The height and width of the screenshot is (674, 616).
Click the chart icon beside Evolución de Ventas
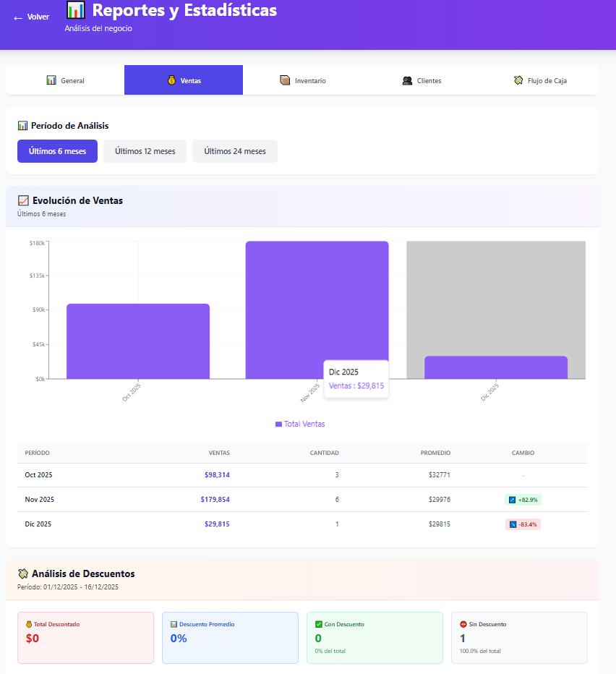23,200
